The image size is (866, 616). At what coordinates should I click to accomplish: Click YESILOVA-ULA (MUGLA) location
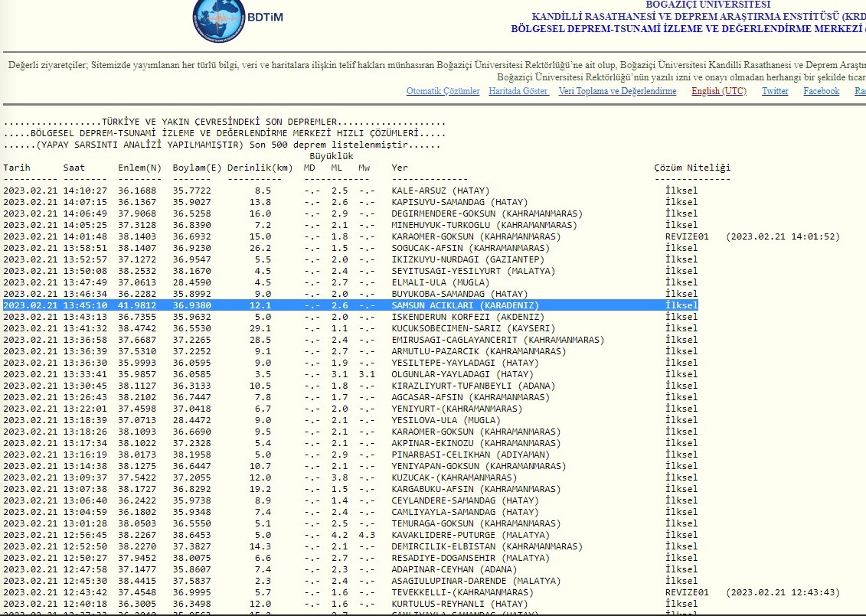[446, 420]
